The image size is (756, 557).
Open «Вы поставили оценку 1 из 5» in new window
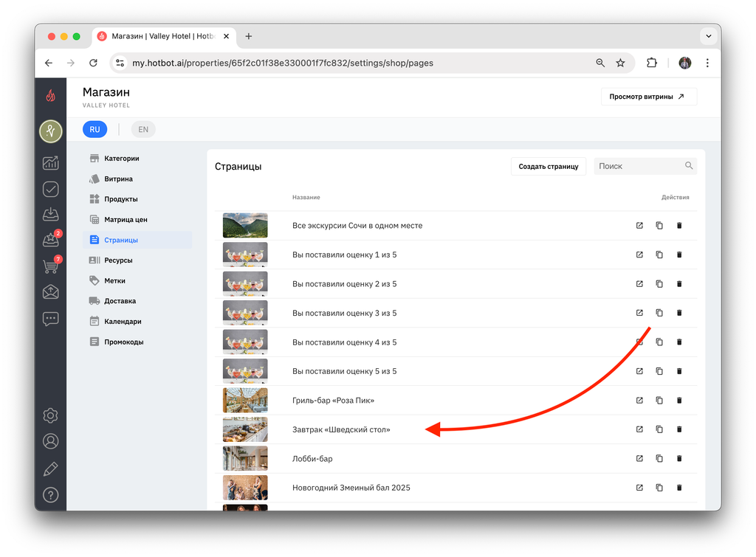coord(639,255)
